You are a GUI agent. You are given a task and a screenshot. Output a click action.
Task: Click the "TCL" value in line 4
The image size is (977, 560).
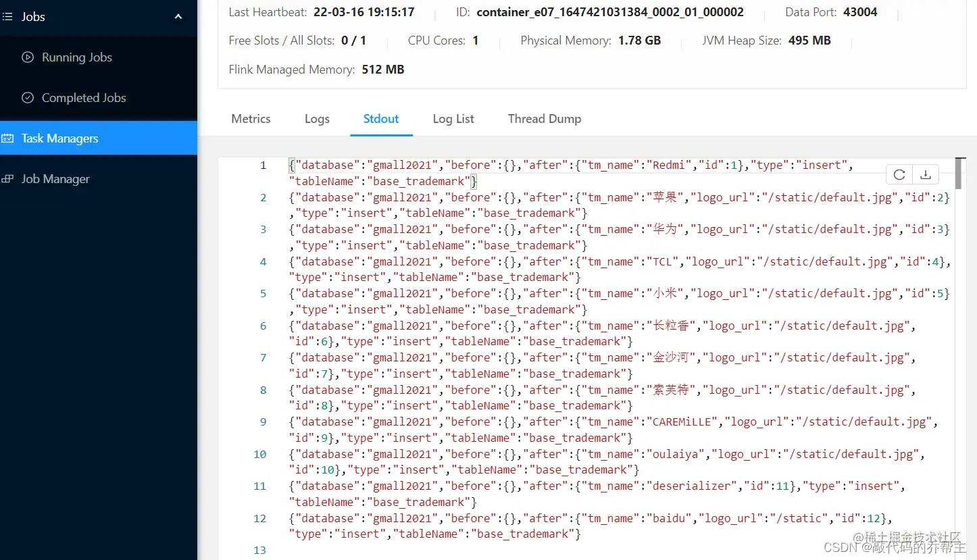pyautogui.click(x=661, y=262)
